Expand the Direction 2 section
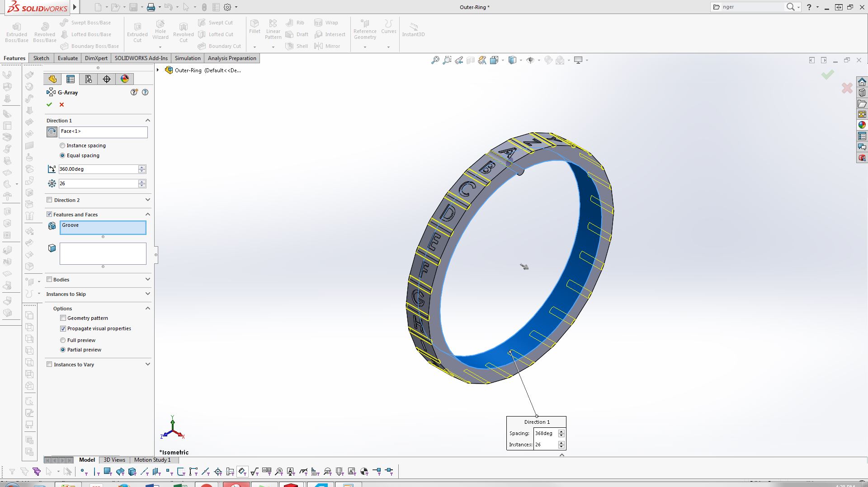The width and height of the screenshot is (868, 487). [147, 200]
